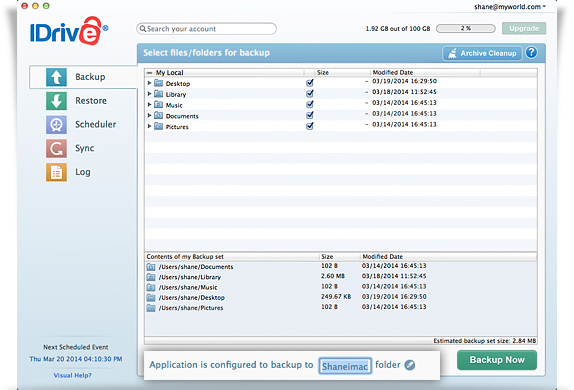
Task: Click the Documents folder icon in tree
Action: click(159, 116)
